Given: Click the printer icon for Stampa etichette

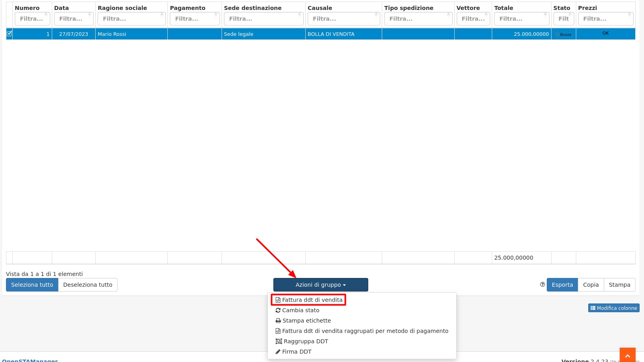Looking at the screenshot, I should (278, 321).
